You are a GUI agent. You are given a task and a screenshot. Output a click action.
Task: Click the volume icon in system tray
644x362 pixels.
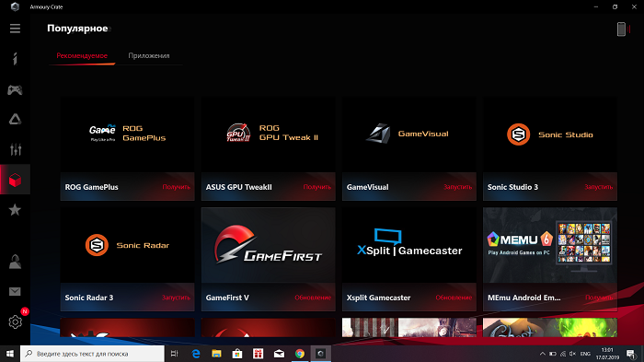572,354
